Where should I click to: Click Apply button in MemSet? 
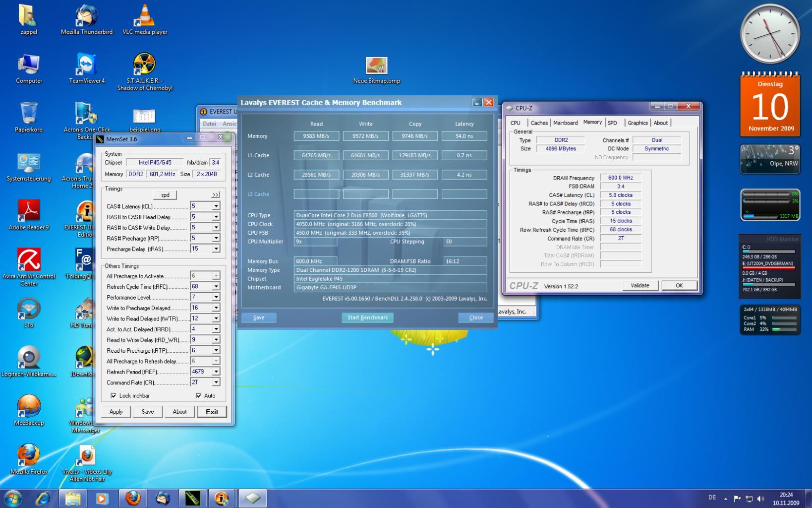click(116, 412)
